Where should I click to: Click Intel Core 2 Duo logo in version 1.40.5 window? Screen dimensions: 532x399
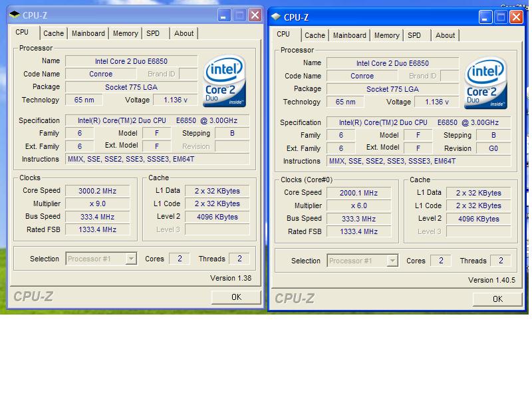point(485,82)
